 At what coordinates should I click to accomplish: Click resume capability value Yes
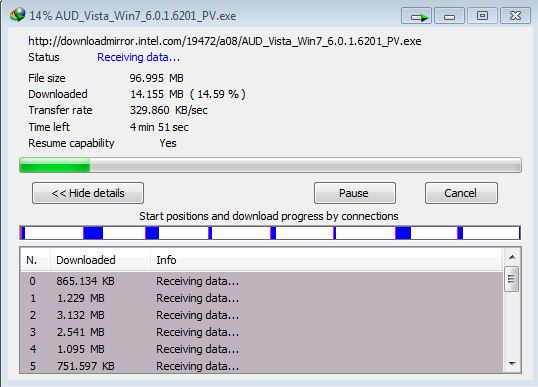coord(168,143)
